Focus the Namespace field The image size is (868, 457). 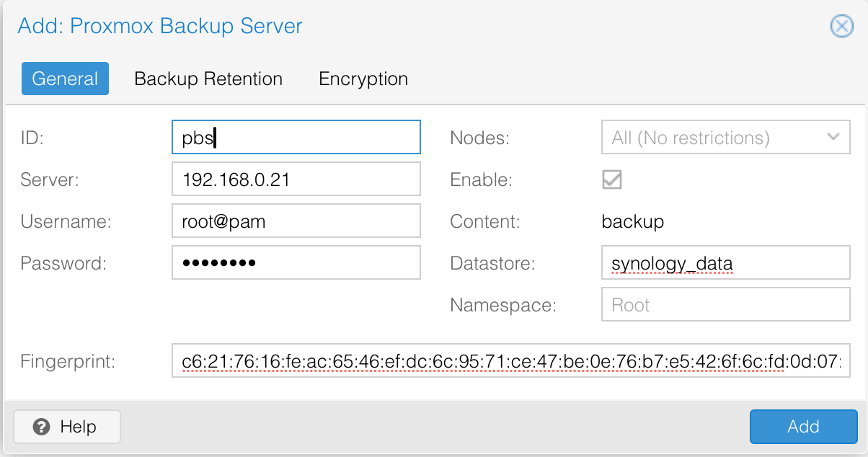point(726,305)
